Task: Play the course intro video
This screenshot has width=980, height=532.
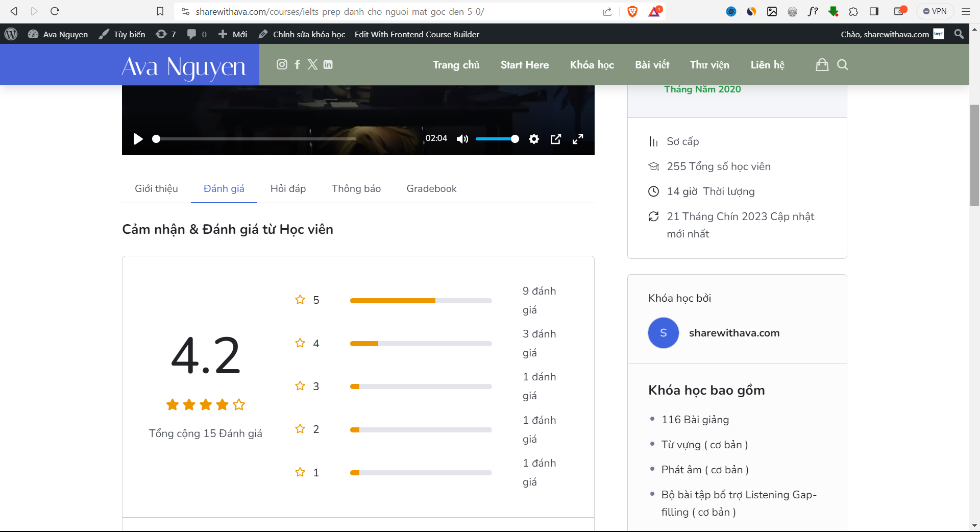Action: pos(138,139)
